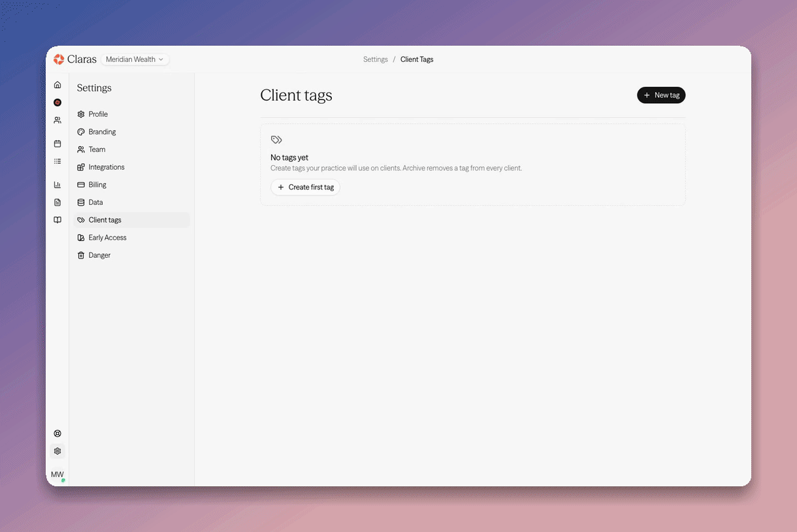Open Team settings
797x532 pixels.
pyautogui.click(x=133, y=149)
